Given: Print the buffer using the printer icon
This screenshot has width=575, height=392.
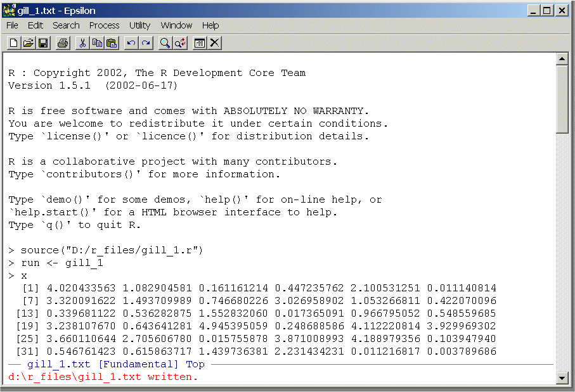Looking at the screenshot, I should point(62,43).
